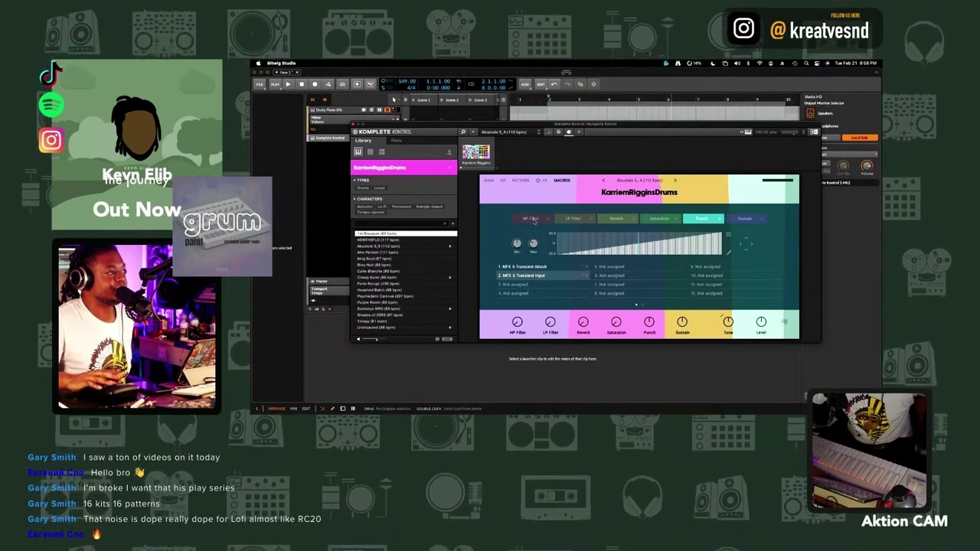Open the EDIT menu in Bitwig
This screenshot has height=551, width=980.
[x=541, y=84]
